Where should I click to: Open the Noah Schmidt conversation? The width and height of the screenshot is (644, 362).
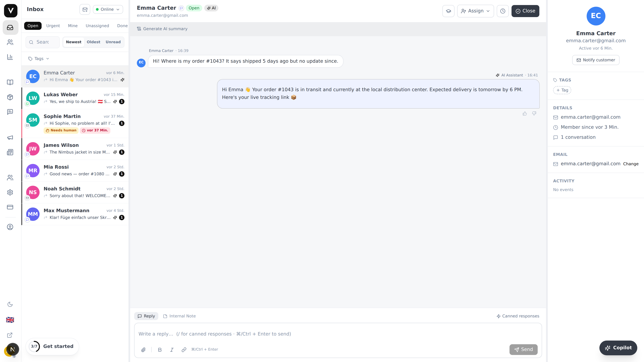point(75,192)
